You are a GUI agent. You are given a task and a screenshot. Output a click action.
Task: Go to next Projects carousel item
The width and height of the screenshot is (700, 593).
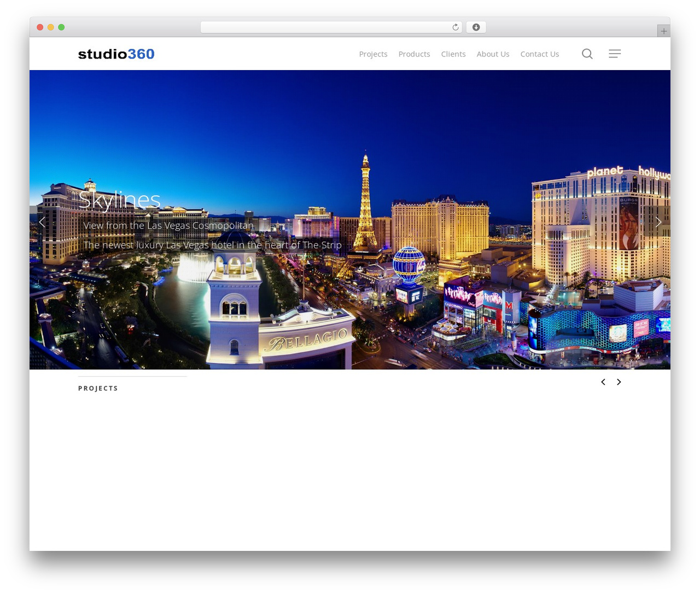click(x=619, y=382)
